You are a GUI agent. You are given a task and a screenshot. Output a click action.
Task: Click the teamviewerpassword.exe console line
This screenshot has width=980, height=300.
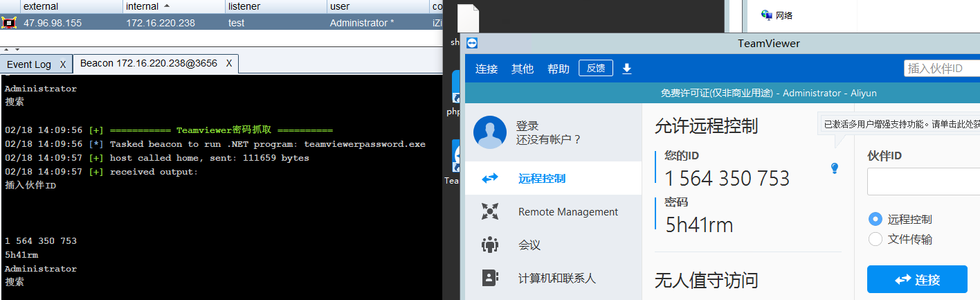[215, 144]
